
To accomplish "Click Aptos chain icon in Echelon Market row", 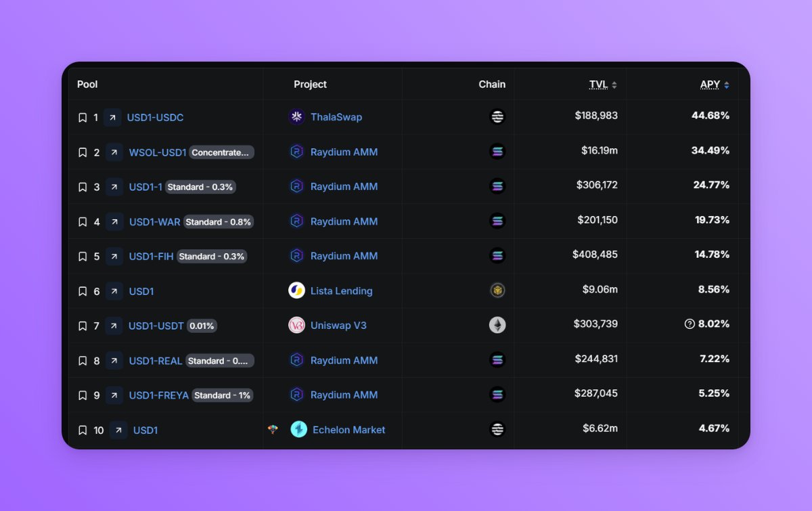I will (497, 429).
